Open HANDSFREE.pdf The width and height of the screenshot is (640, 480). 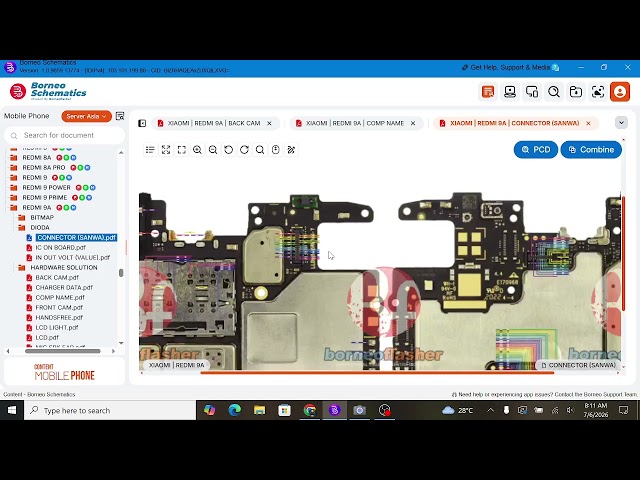pos(59,318)
